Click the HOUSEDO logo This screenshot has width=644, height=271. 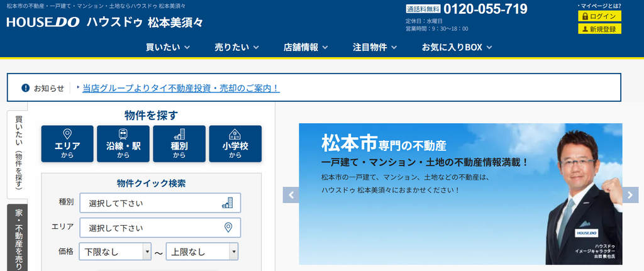point(43,22)
